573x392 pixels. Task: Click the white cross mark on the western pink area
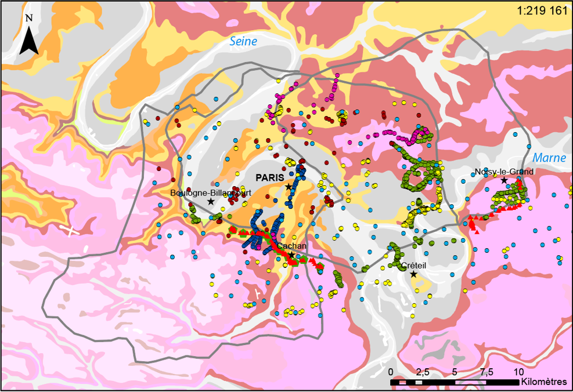point(71,231)
